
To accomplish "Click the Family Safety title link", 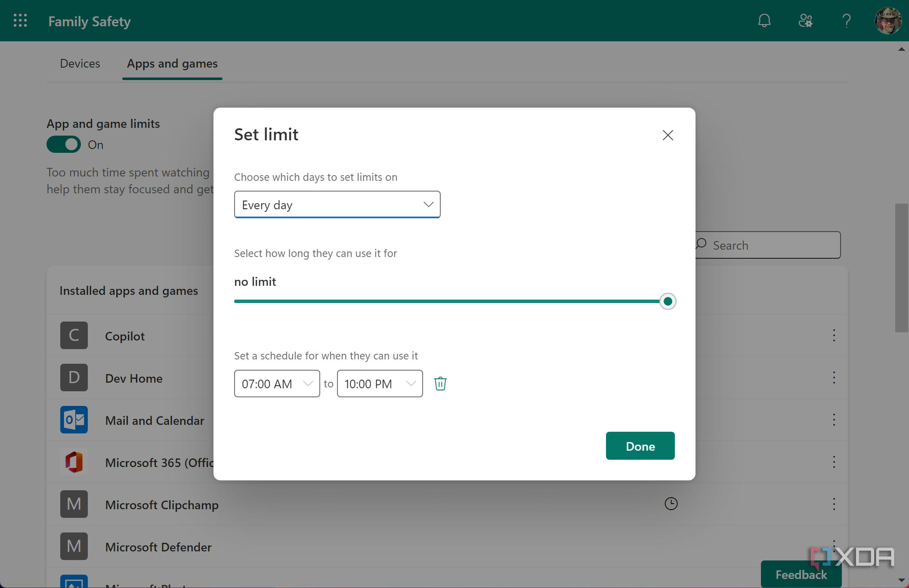I will (x=90, y=22).
